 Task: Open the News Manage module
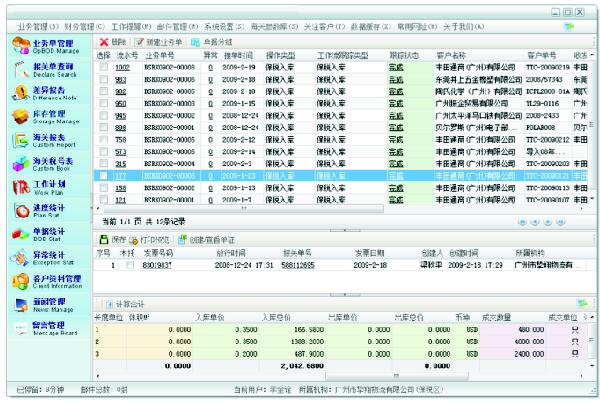(x=44, y=307)
